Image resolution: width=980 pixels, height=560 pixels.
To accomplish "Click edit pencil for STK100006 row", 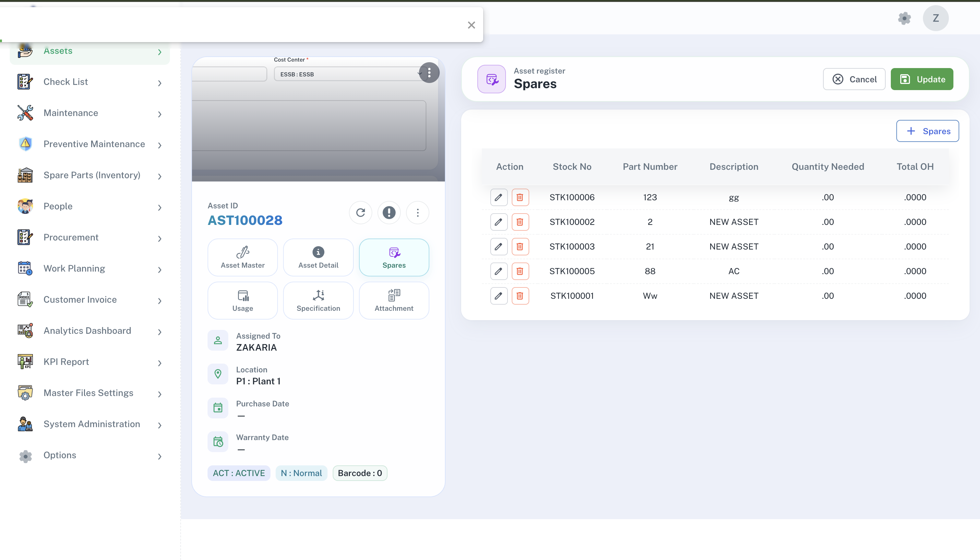I will point(499,197).
